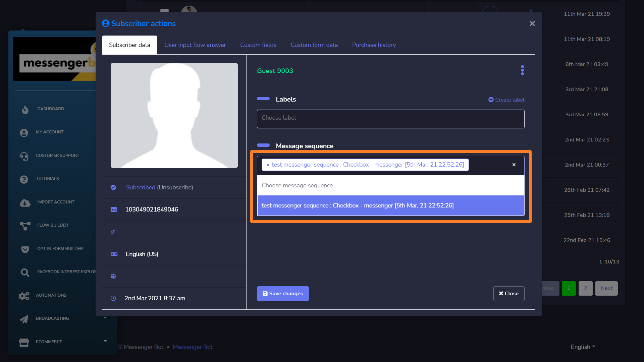
Task: Click the Unsubscribe link
Action: coord(175,187)
